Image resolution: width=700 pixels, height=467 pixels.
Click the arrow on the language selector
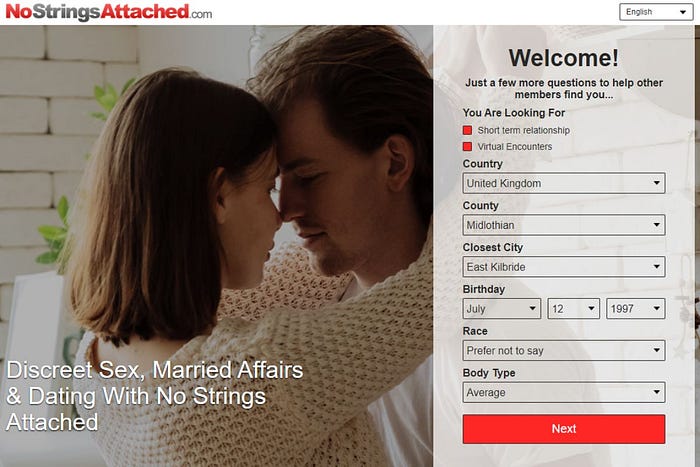(683, 13)
